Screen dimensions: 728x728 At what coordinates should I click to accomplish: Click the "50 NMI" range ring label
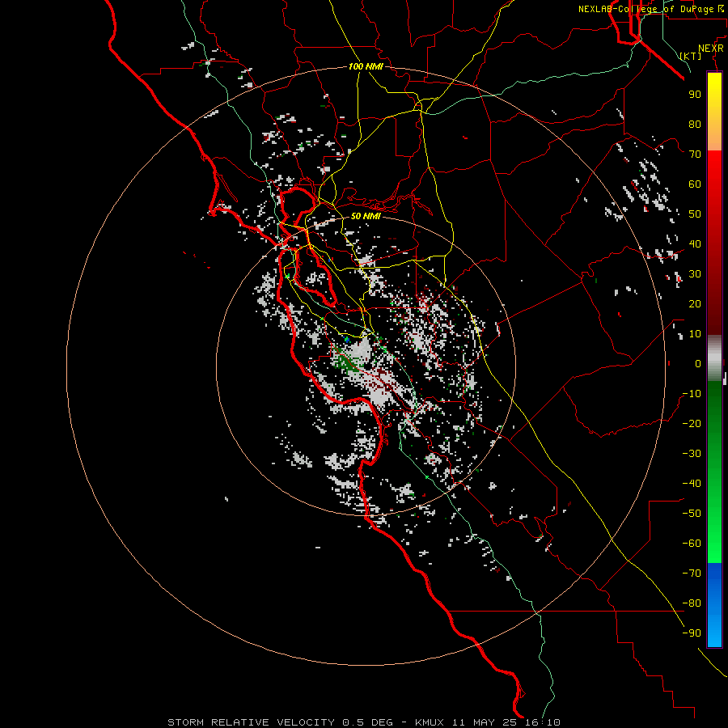pos(366,216)
